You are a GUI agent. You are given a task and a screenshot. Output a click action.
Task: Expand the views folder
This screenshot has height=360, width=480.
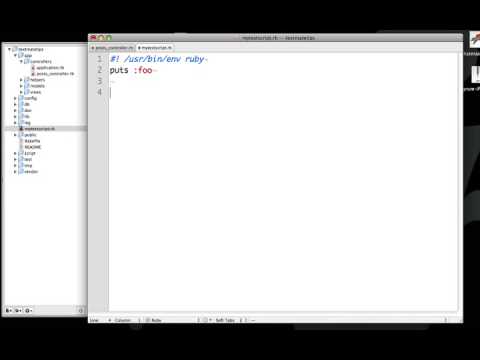[21, 92]
